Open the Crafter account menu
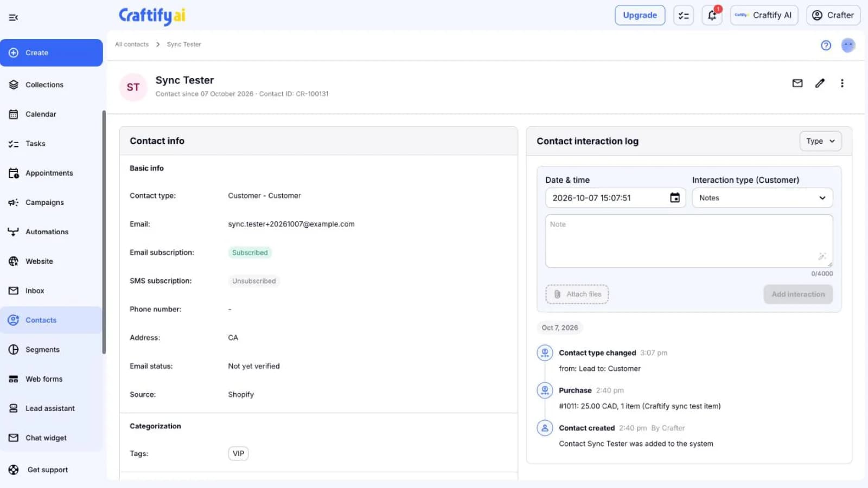 833,15
